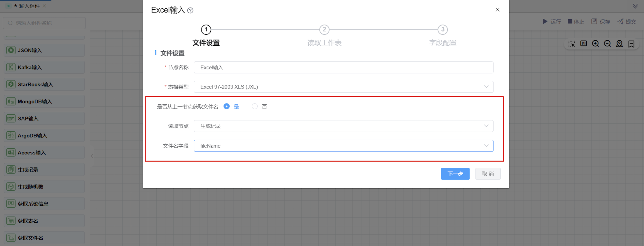
Task: Open the 文件名字段 fileName dropdown
Action: [x=343, y=146]
